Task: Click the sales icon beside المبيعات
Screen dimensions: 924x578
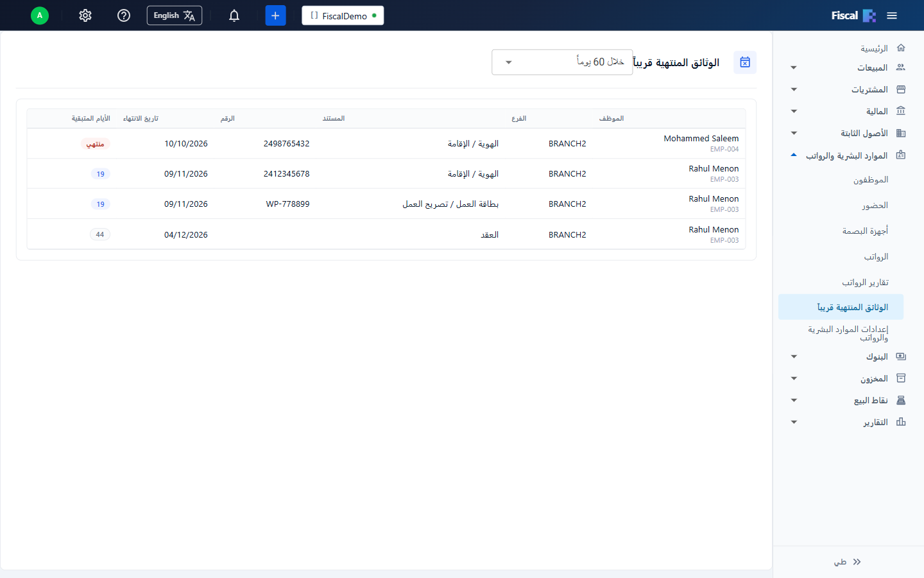Action: pos(901,67)
